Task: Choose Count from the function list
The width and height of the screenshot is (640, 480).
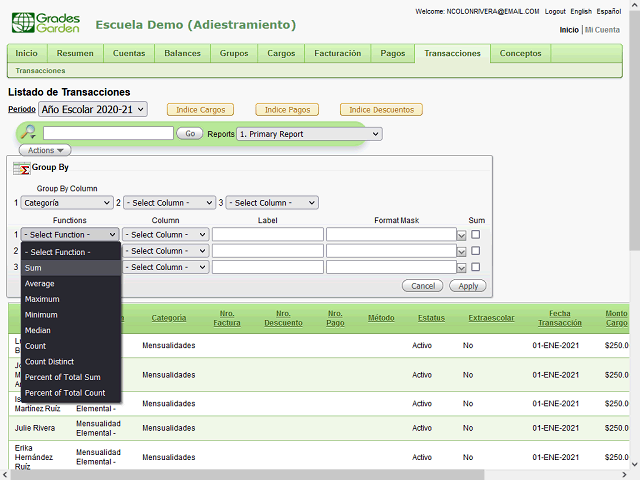Action: point(71,346)
